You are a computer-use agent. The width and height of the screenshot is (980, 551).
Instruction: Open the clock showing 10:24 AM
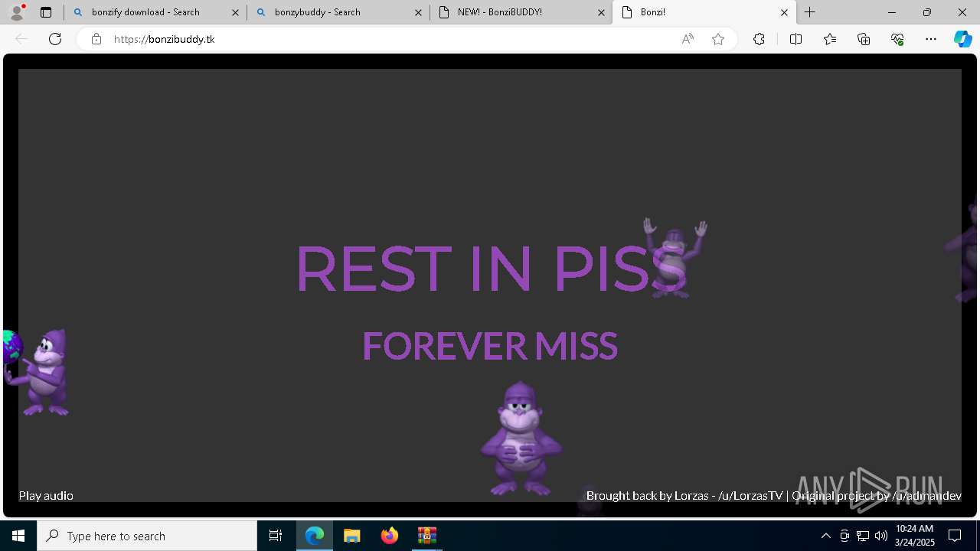(915, 536)
